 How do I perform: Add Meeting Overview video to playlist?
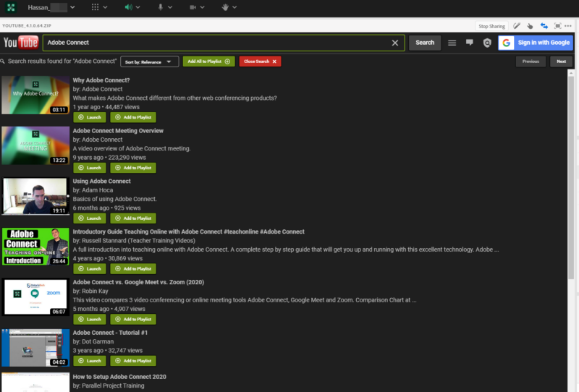click(x=133, y=168)
